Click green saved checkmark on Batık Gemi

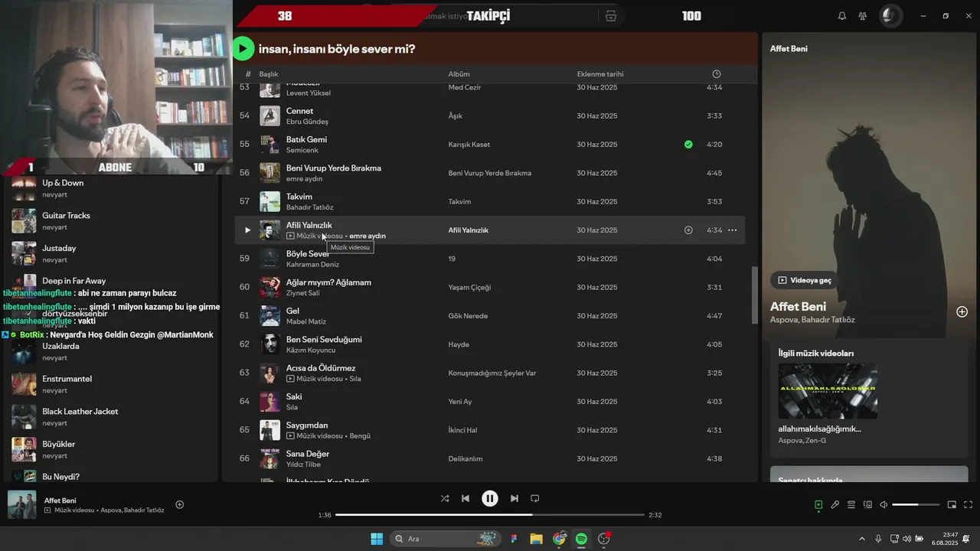(688, 145)
